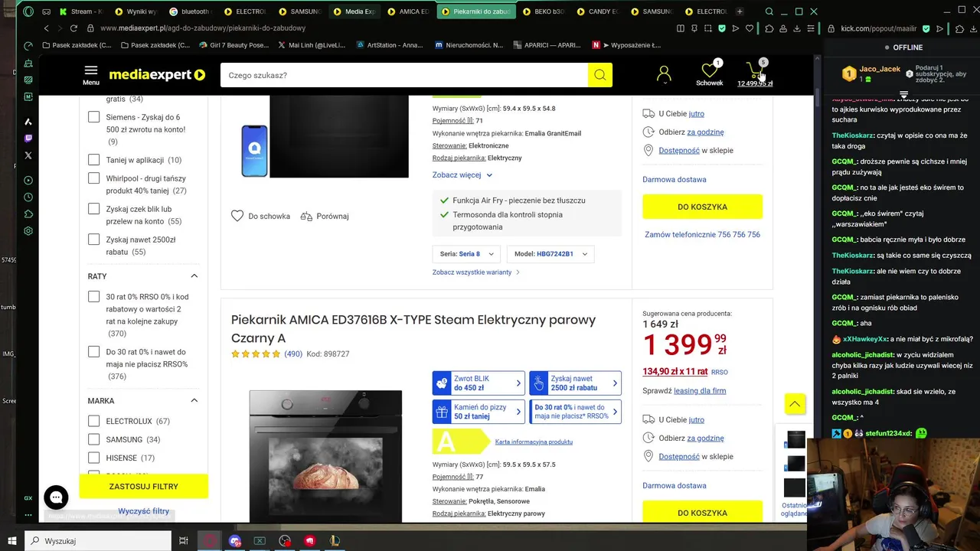Screen dimensions: 980x551
Task: Add a new browser tab
Action: (x=740, y=11)
